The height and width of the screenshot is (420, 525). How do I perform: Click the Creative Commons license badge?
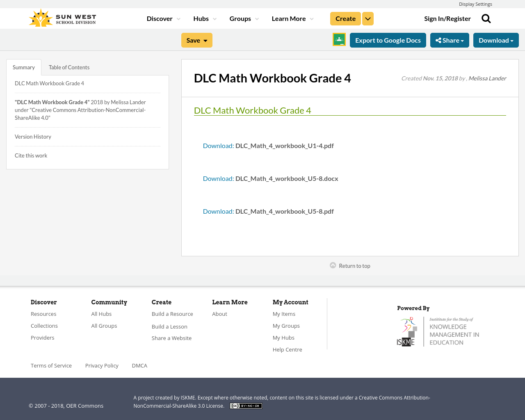pos(246,405)
